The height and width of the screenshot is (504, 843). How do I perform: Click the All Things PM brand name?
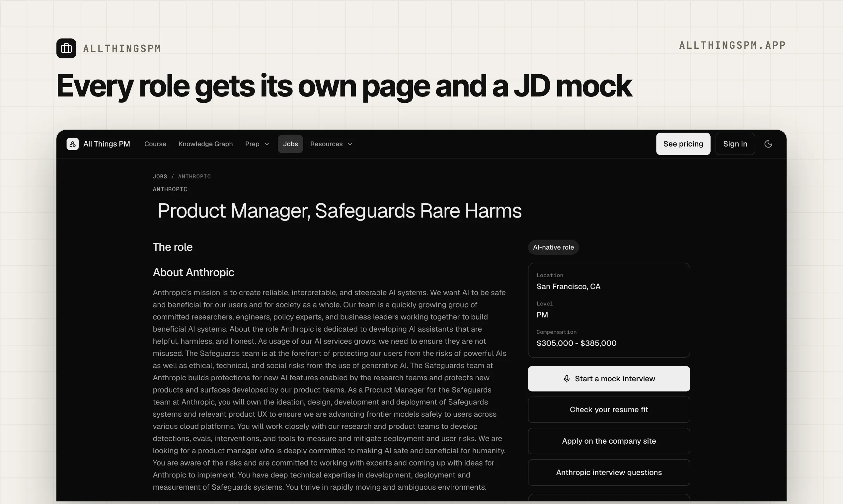click(x=107, y=144)
